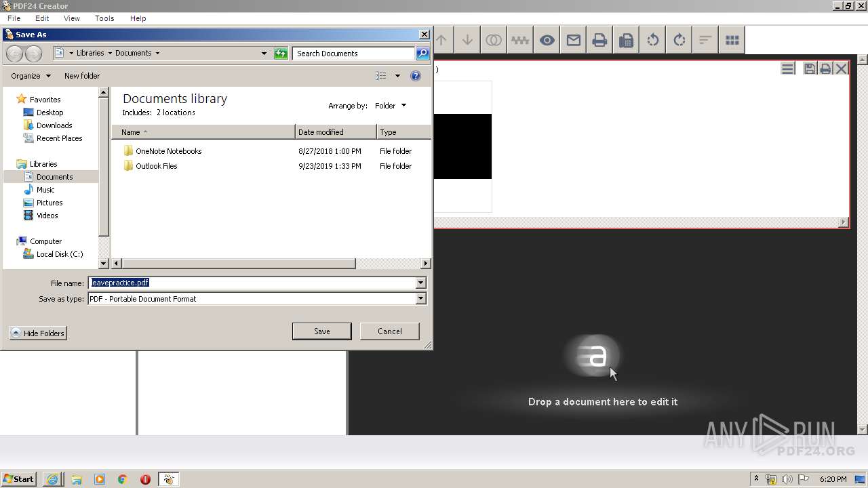Open the Help menu
Screen dimensions: 868x488
pos(138,18)
